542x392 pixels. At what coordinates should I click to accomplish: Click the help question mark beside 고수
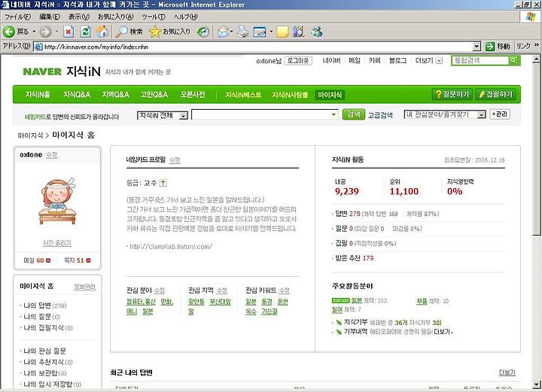click(x=163, y=183)
